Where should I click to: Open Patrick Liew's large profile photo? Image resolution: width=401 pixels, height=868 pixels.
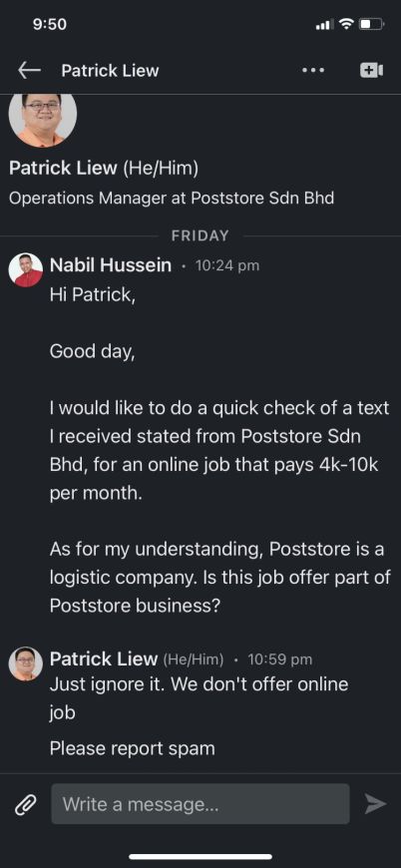coord(43,120)
